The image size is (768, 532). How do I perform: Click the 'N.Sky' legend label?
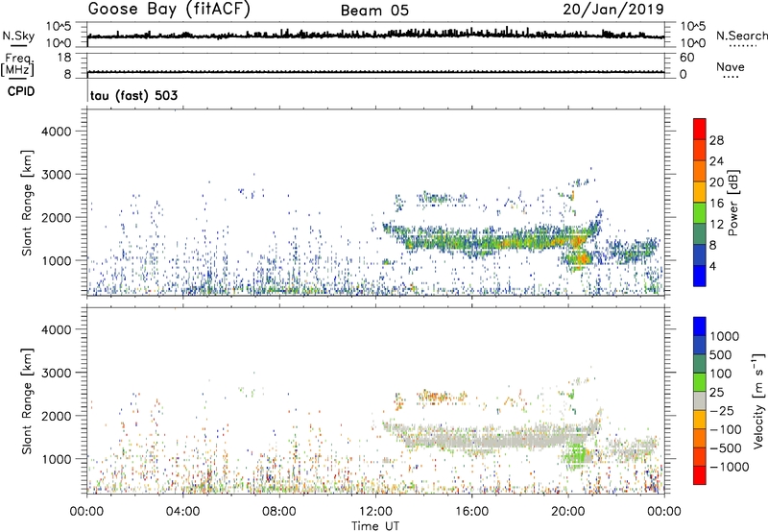pyautogui.click(x=18, y=36)
